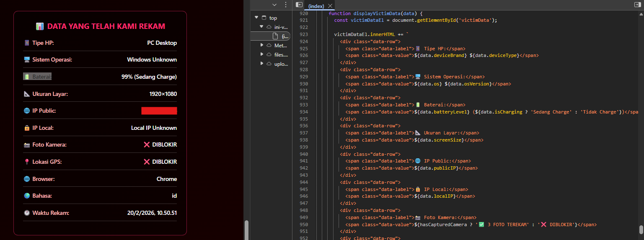Image resolution: width=644 pixels, height=240 pixels.
Task: Select the (index) editor tab
Action: pyautogui.click(x=316, y=6)
